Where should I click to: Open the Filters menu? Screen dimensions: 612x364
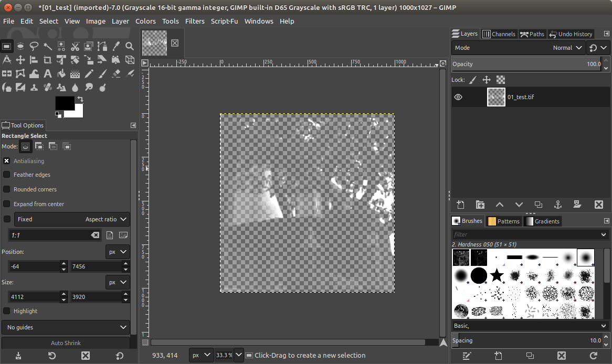coord(195,21)
